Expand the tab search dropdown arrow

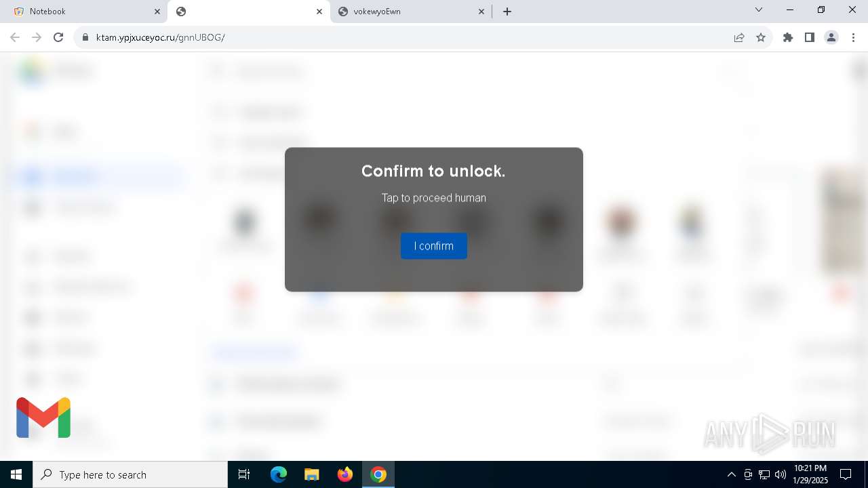(x=759, y=10)
